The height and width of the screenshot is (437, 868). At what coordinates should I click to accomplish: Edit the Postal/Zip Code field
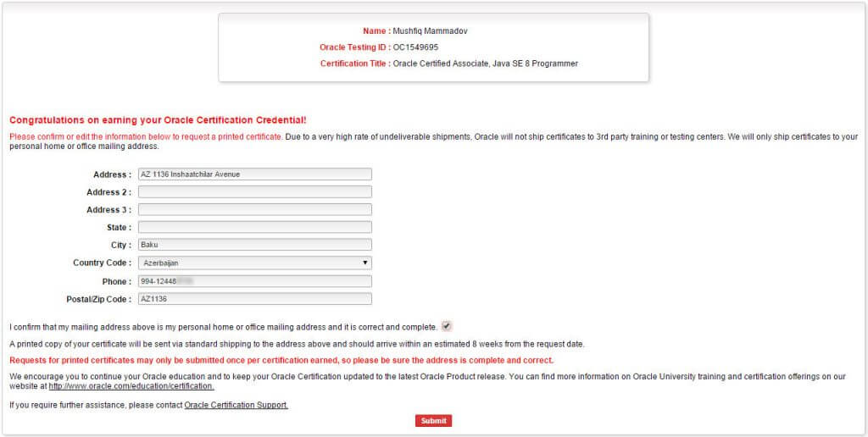click(x=254, y=299)
